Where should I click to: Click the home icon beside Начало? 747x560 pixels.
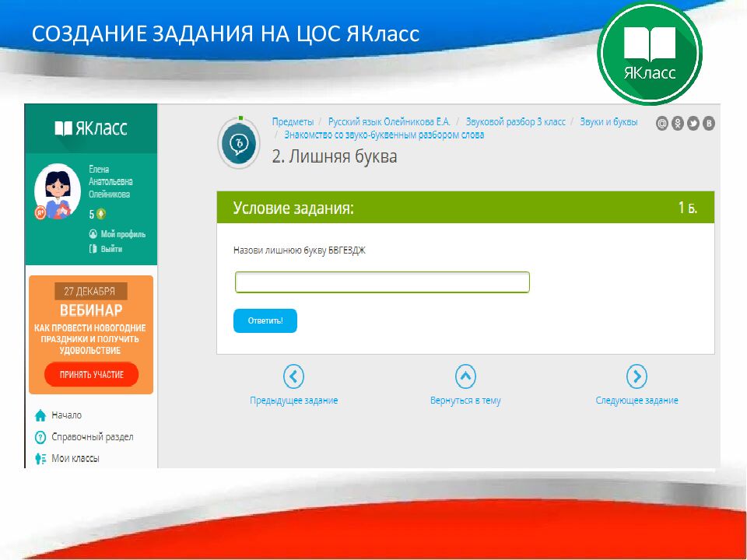(40, 415)
